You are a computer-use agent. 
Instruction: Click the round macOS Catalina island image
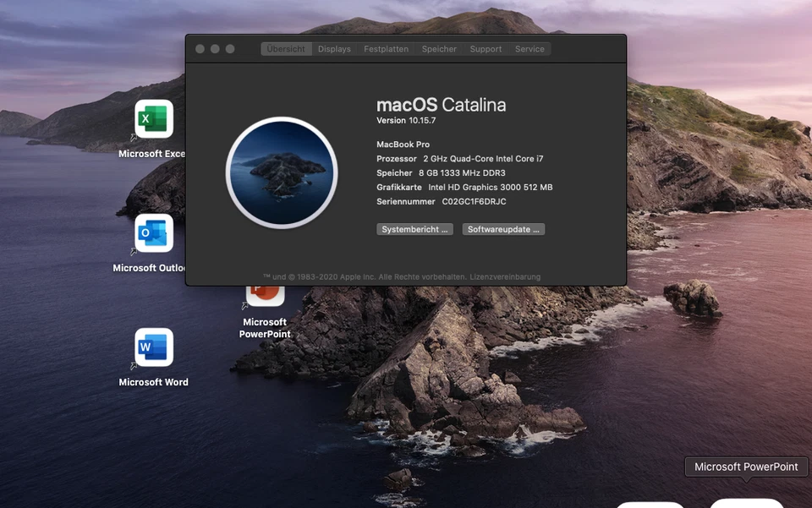(x=282, y=172)
